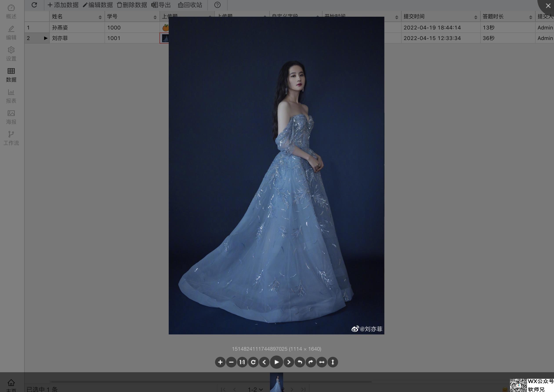Open 报表 in the sidebar
Screen dimensions: 554x392
coord(11,96)
